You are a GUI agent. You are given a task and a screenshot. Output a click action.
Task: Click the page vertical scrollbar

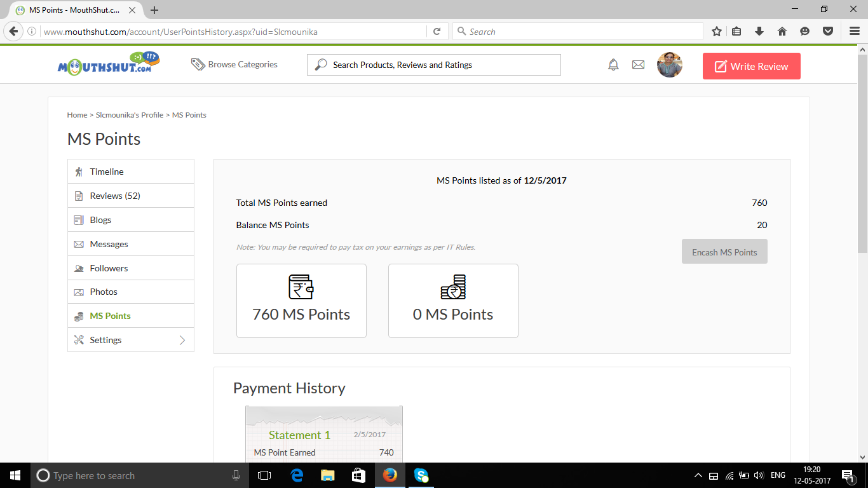pyautogui.click(x=862, y=152)
